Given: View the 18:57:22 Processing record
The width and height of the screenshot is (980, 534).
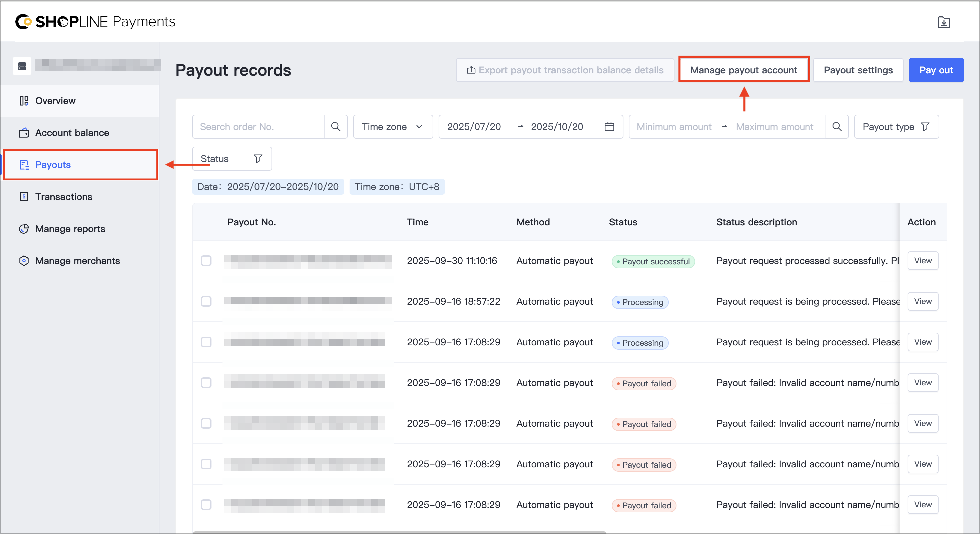Looking at the screenshot, I should point(923,301).
